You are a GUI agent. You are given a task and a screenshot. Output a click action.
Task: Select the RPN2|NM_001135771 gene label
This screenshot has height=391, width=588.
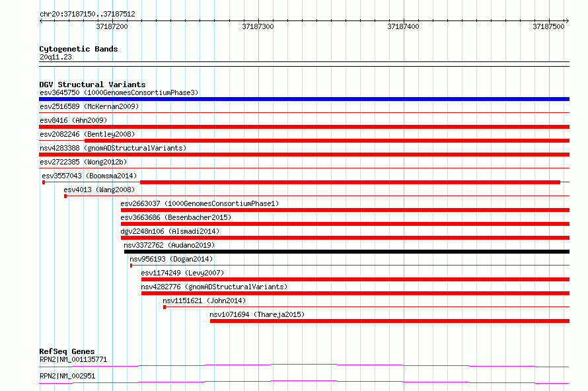point(73,359)
